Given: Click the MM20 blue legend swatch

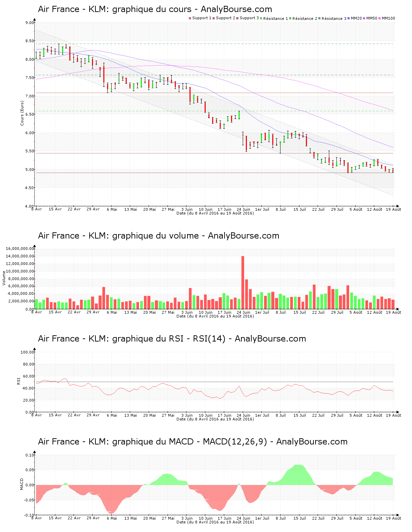Looking at the screenshot, I should [349, 18].
